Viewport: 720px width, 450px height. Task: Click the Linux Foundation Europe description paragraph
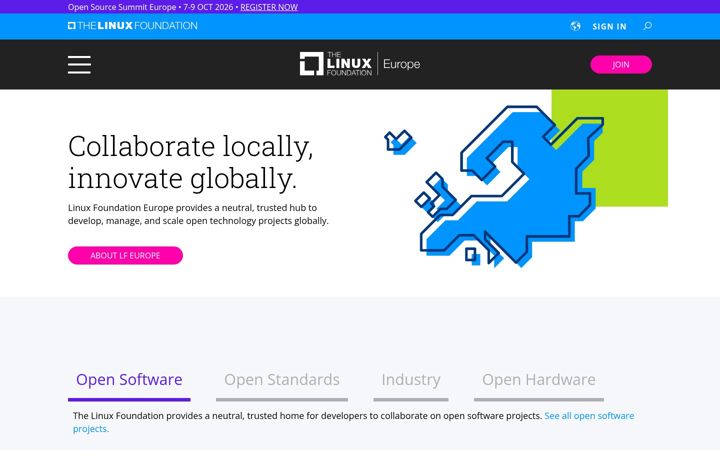coord(198,214)
